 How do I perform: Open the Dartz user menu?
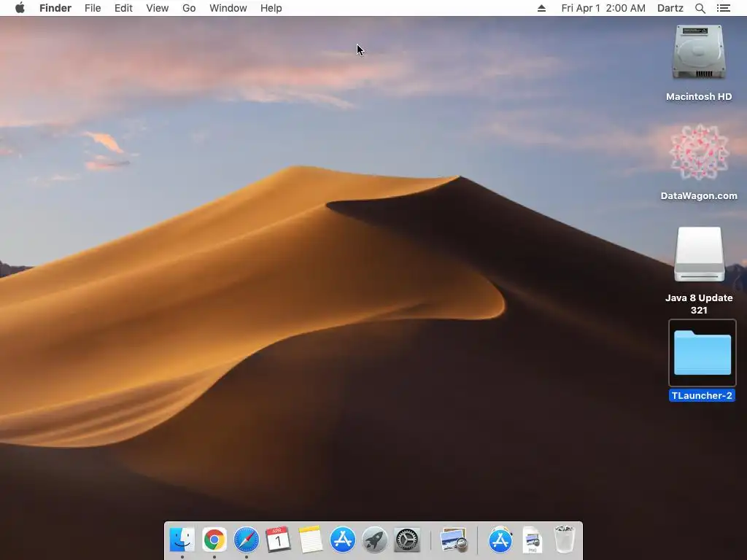click(x=670, y=8)
